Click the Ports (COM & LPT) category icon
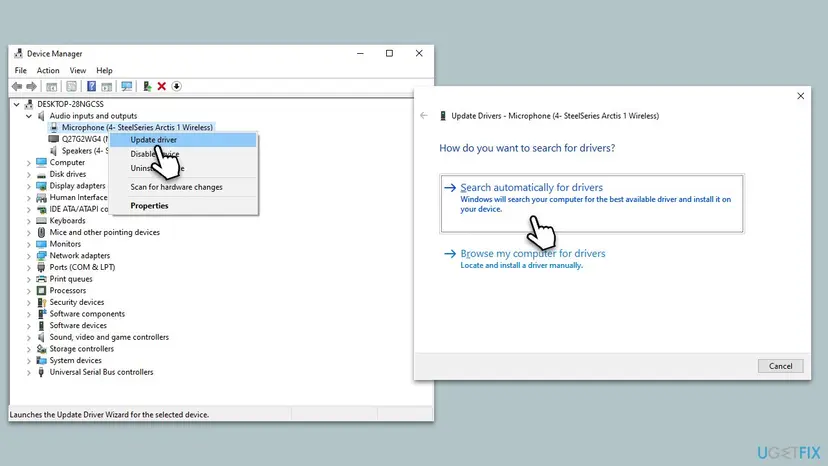The image size is (828, 466). pyautogui.click(x=41, y=267)
